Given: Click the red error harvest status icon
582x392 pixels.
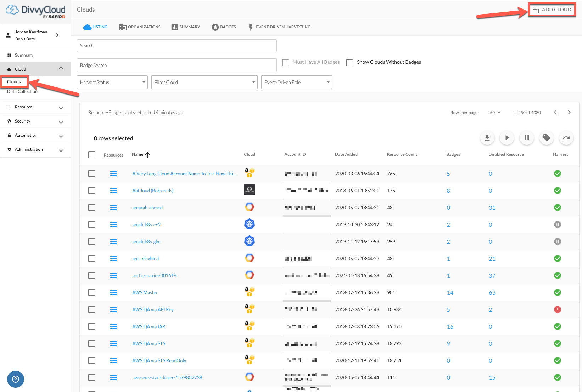Looking at the screenshot, I should click(558, 309).
